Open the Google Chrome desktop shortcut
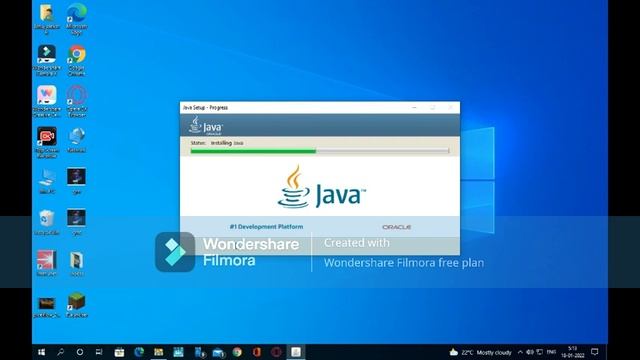 tap(76, 60)
